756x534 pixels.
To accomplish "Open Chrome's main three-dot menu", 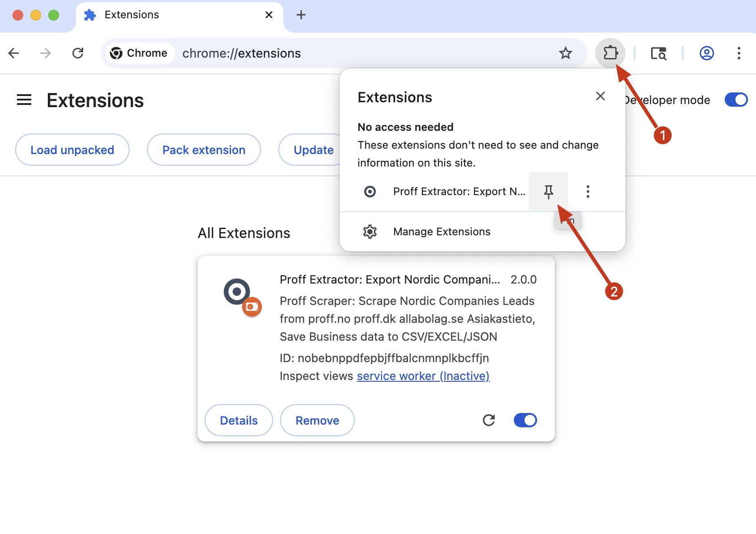I will click(x=739, y=53).
